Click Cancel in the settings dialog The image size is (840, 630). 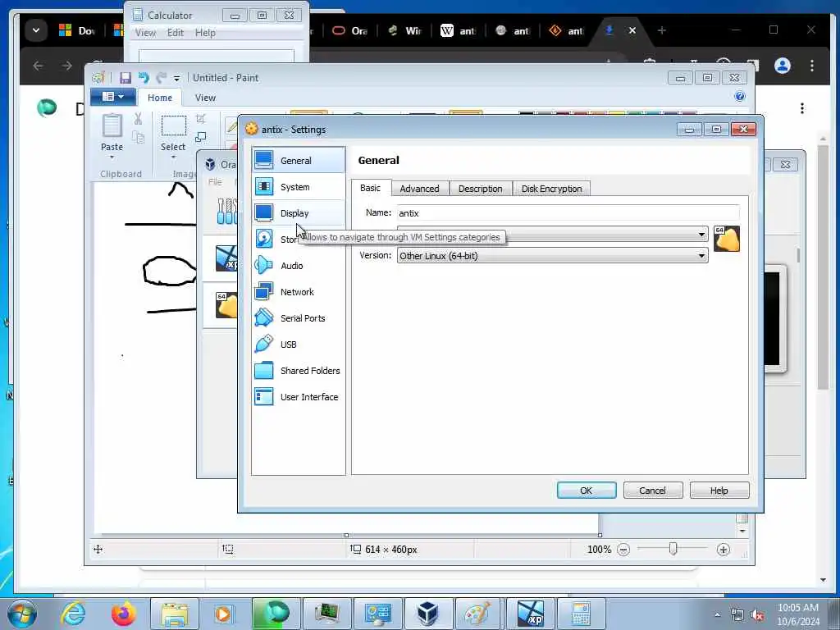coord(652,491)
